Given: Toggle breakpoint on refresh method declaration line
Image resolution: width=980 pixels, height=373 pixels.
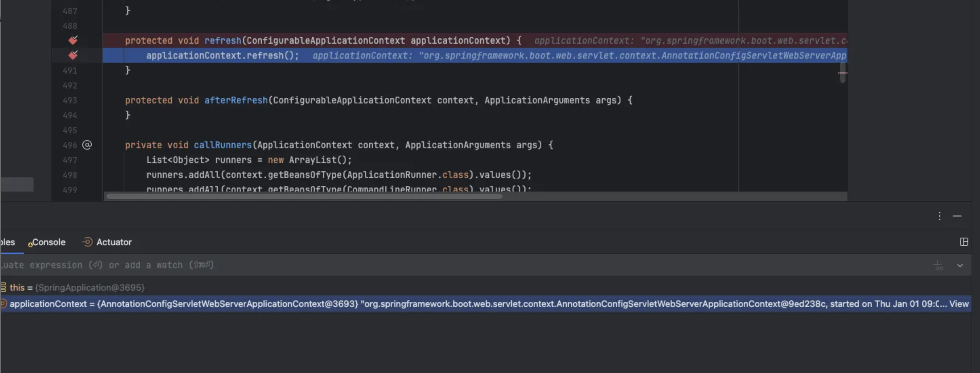Looking at the screenshot, I should pyautogui.click(x=73, y=40).
